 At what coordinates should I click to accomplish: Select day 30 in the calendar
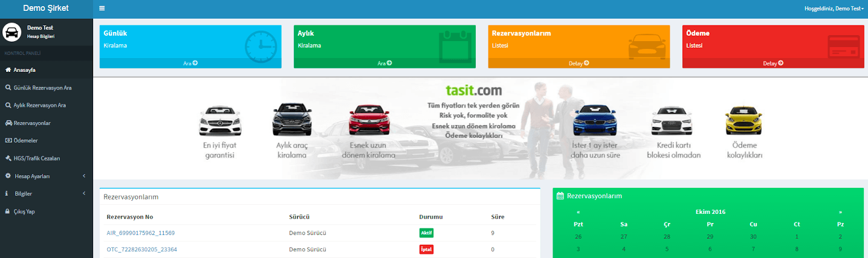pyautogui.click(x=753, y=236)
